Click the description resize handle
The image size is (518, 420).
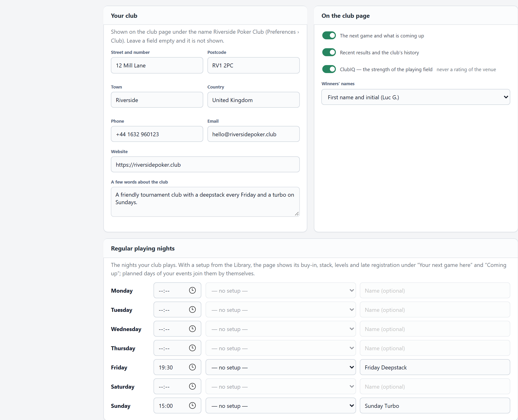[297, 214]
